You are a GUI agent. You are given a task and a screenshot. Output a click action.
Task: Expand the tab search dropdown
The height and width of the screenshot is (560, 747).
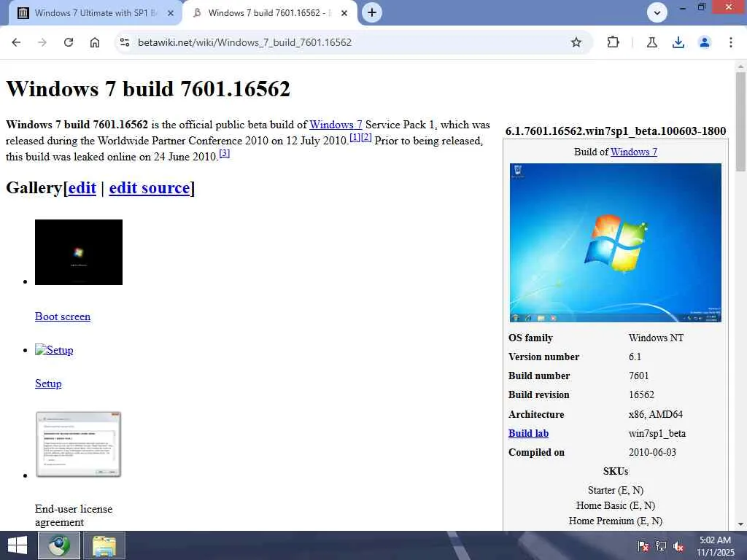click(x=657, y=13)
